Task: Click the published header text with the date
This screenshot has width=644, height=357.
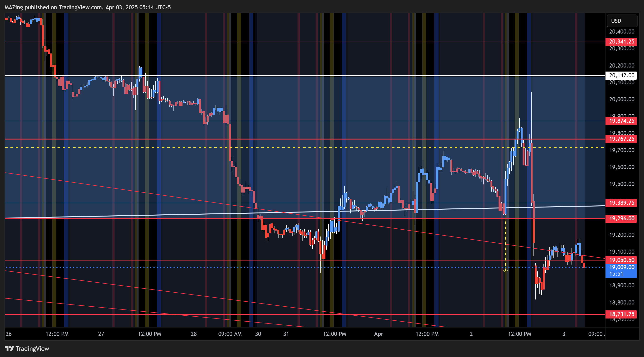Action: [88, 7]
